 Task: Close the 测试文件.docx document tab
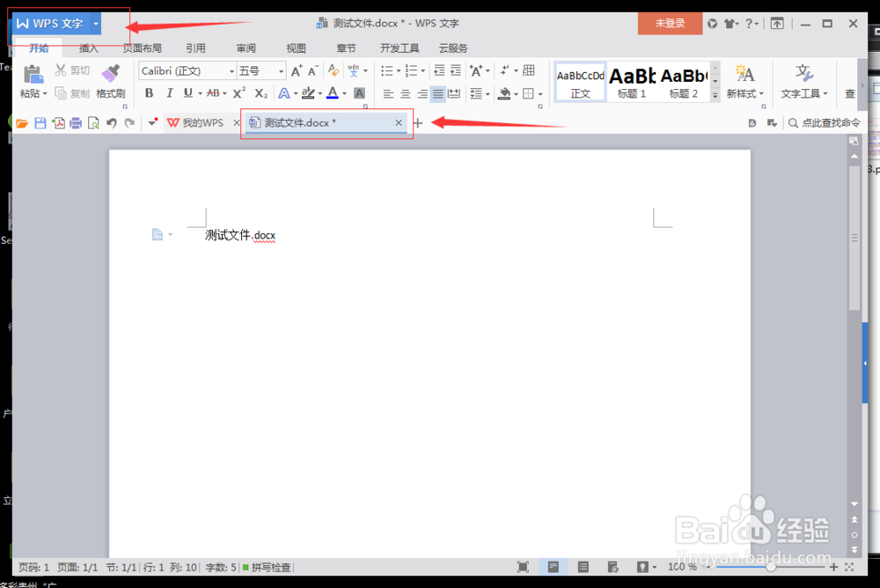click(x=399, y=123)
